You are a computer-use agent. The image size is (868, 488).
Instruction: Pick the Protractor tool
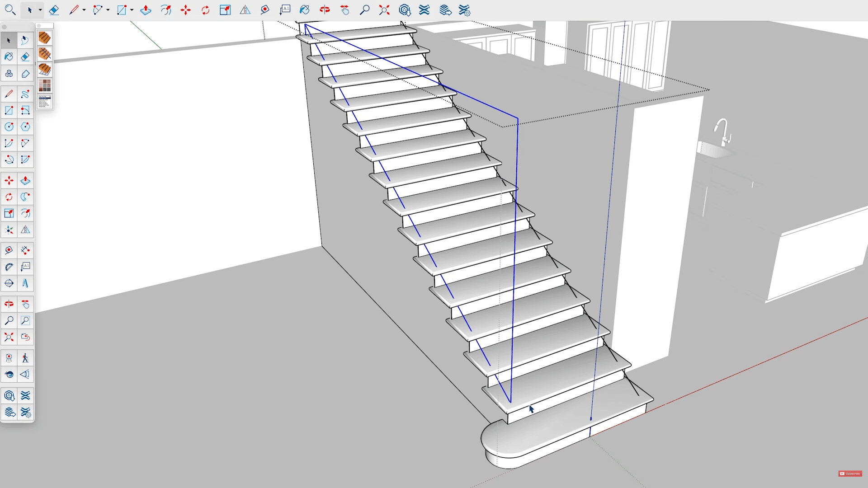click(9, 267)
